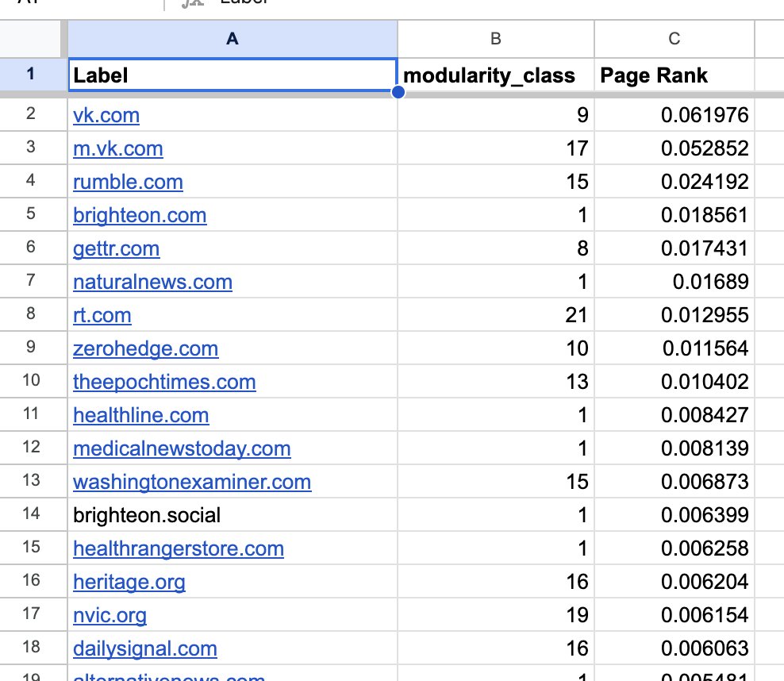Viewport: 784px width, 681px height.
Task: Visit the gettr.com link
Action: (116, 248)
